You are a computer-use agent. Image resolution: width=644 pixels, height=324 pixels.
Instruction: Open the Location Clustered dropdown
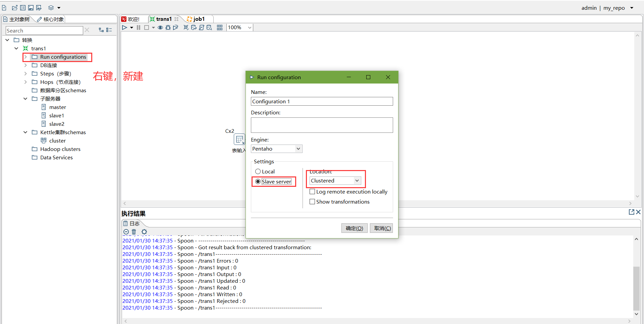335,180
